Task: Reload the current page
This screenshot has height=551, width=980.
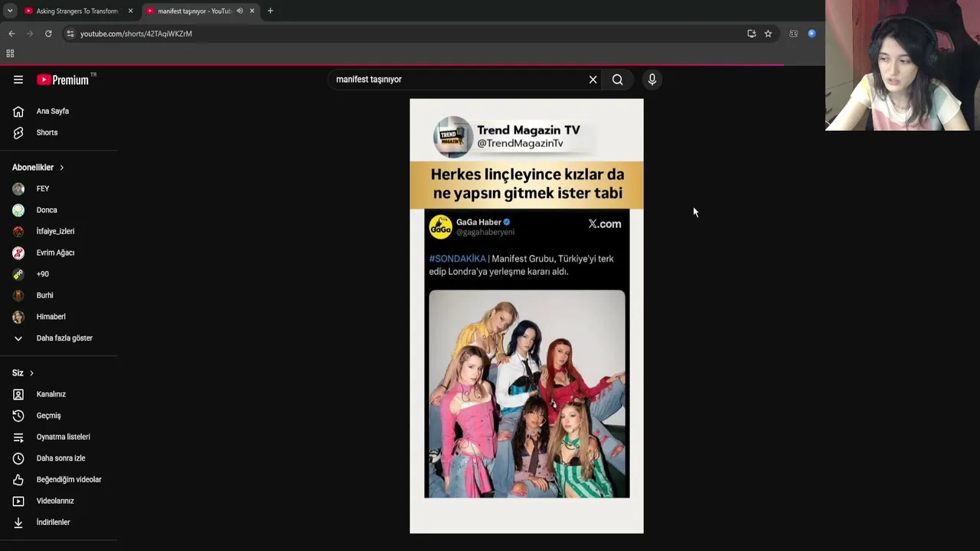Action: [48, 34]
